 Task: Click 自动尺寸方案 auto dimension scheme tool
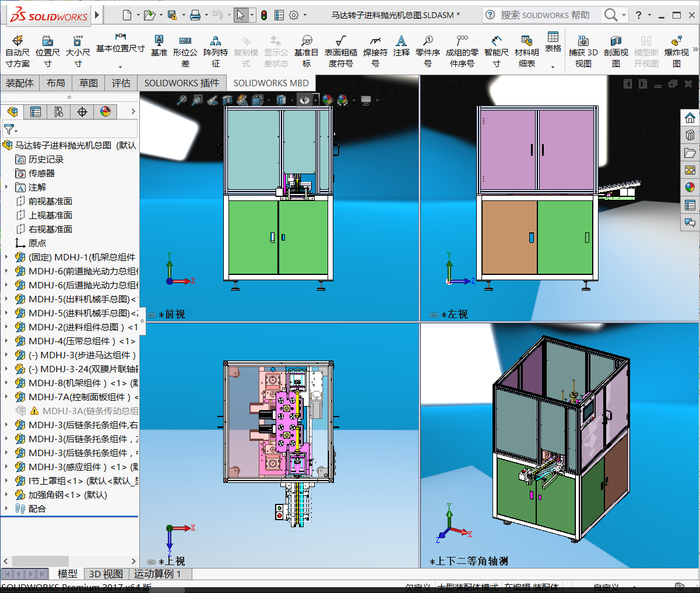coord(18,51)
